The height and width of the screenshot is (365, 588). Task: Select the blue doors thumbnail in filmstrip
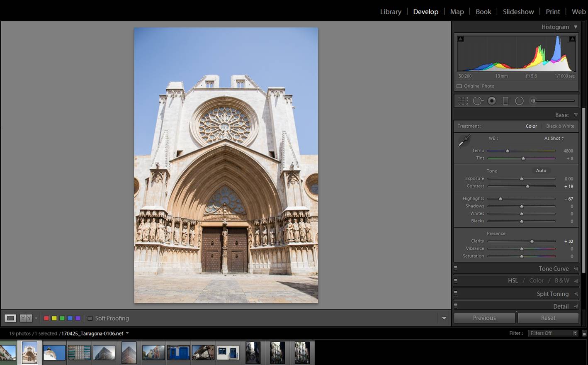tap(178, 353)
